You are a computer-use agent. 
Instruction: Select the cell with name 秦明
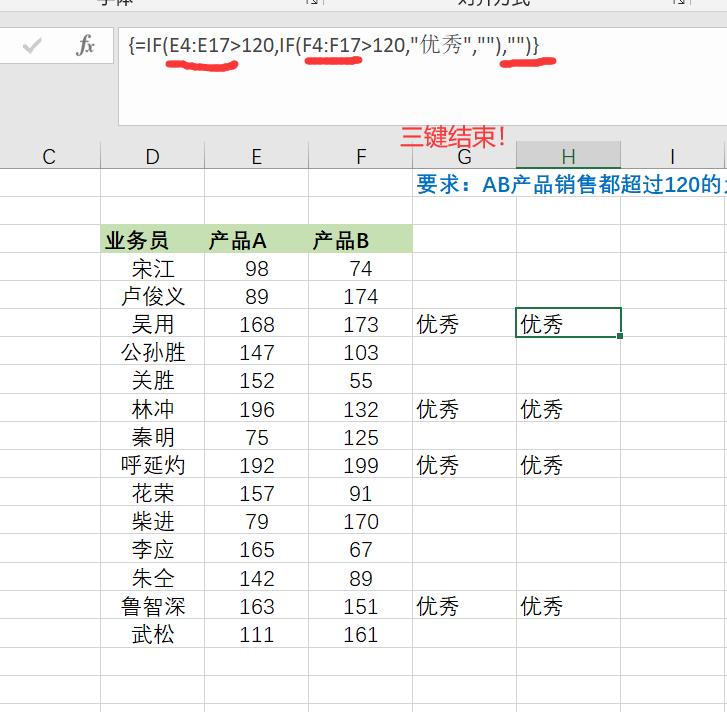click(x=153, y=437)
